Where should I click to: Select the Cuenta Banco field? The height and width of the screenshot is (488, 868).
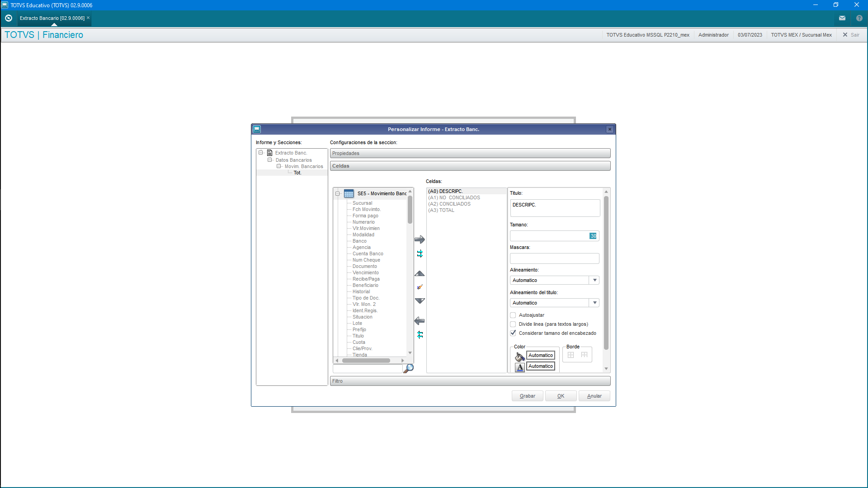[x=368, y=253]
